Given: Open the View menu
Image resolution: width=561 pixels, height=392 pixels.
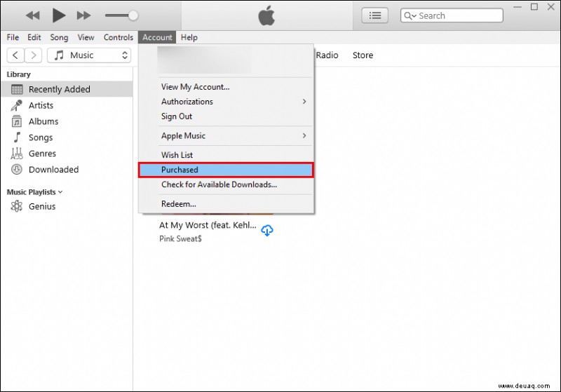Looking at the screenshot, I should tap(86, 37).
